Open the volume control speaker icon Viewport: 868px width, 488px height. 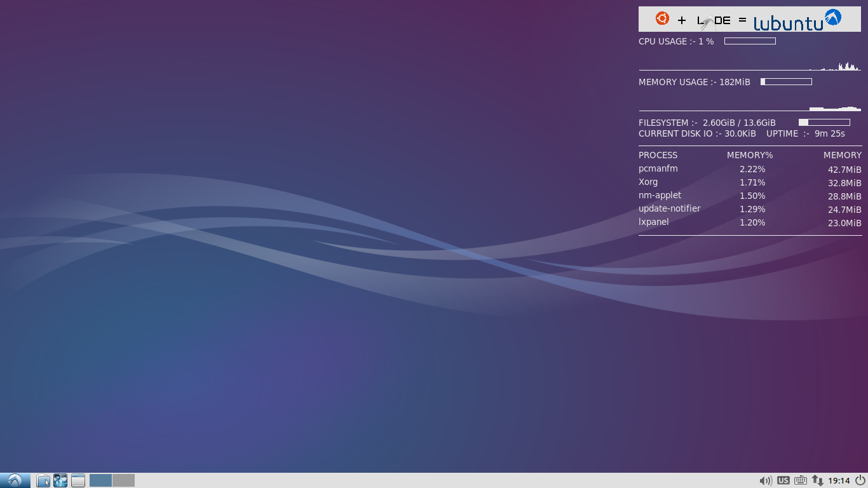766,481
